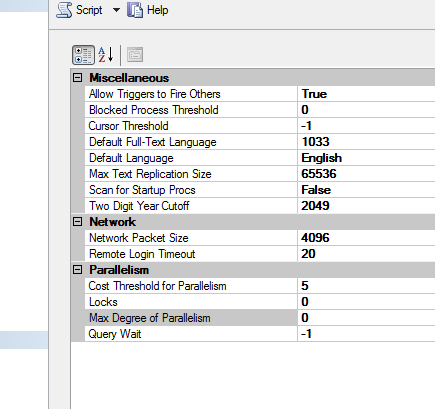Edit the False startup procs value
Screen dimensions: 435x409
(366, 190)
